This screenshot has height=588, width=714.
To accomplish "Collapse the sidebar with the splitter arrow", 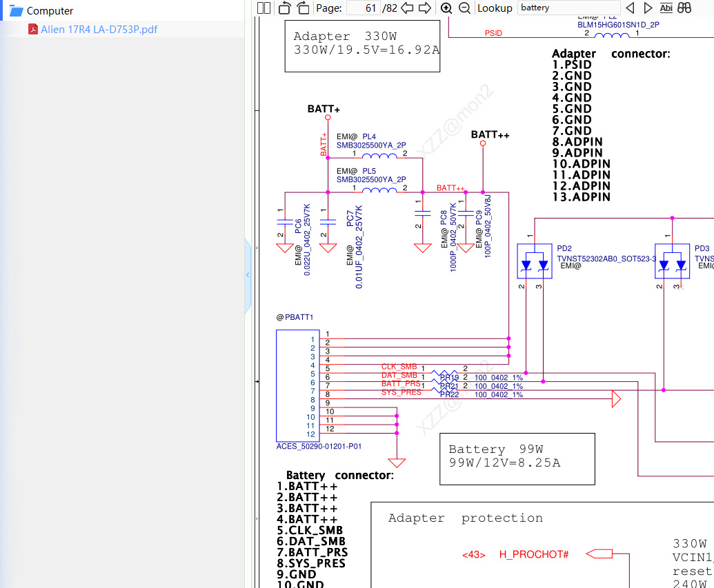I will tap(248, 275).
